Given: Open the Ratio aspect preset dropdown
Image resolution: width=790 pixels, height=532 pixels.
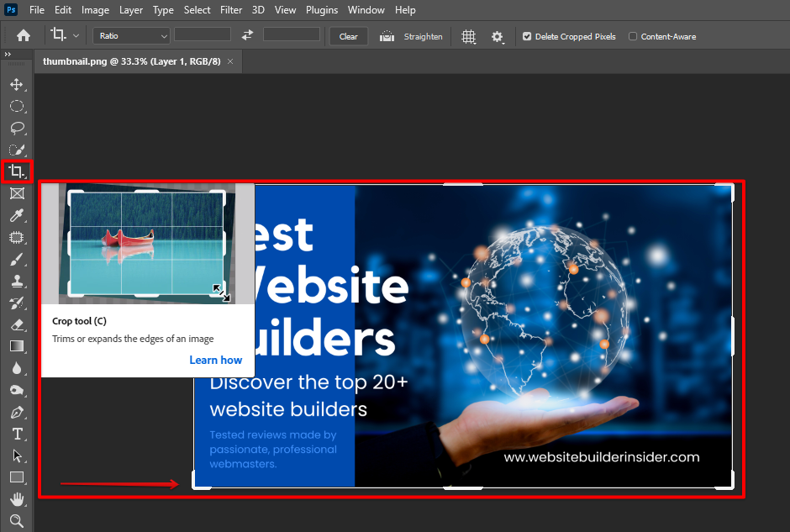Looking at the screenshot, I should click(130, 36).
